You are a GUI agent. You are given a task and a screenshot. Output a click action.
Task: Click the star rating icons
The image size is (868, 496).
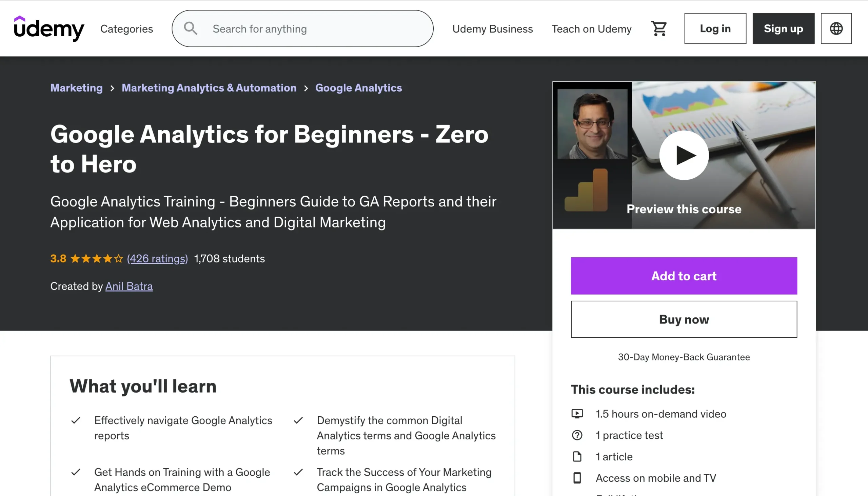click(96, 259)
